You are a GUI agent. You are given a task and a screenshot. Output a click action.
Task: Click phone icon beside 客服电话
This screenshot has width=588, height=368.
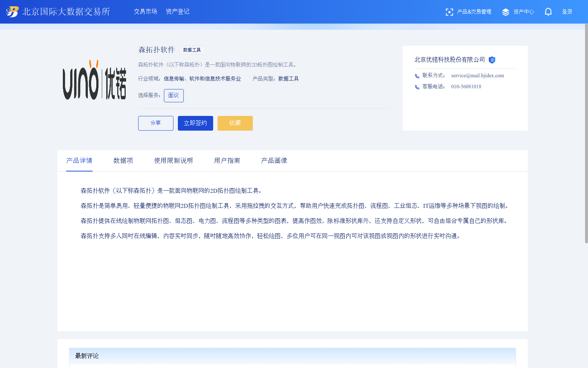point(417,87)
